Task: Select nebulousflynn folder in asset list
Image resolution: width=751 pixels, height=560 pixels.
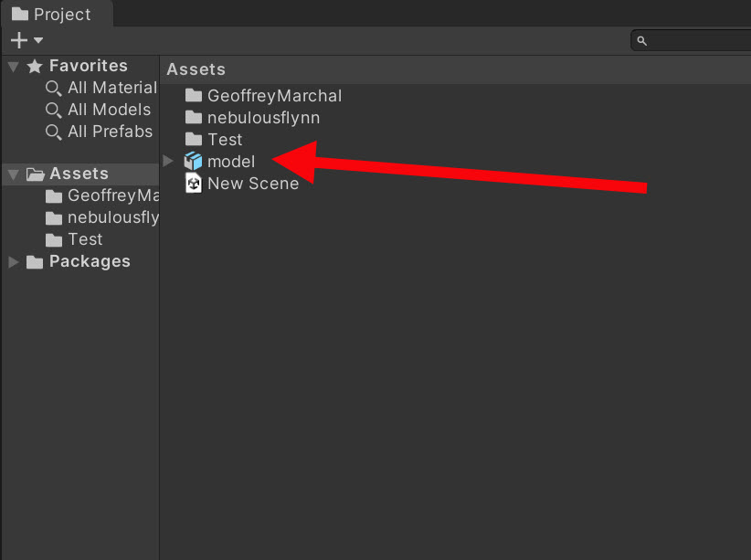Action: coord(263,118)
